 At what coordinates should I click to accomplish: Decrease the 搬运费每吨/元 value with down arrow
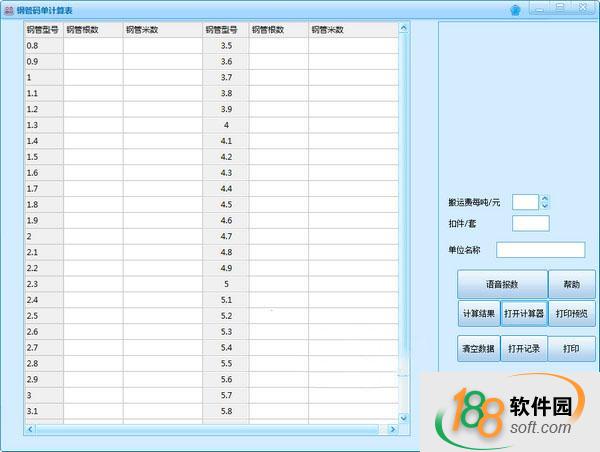(x=545, y=206)
